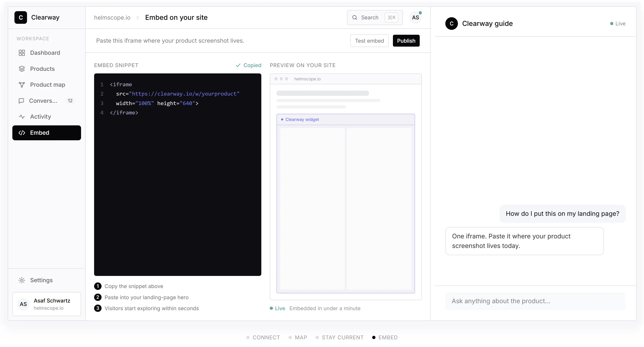The width and height of the screenshot is (644, 347).
Task: Click the ⌘K shortcut badge
Action: pos(392,17)
